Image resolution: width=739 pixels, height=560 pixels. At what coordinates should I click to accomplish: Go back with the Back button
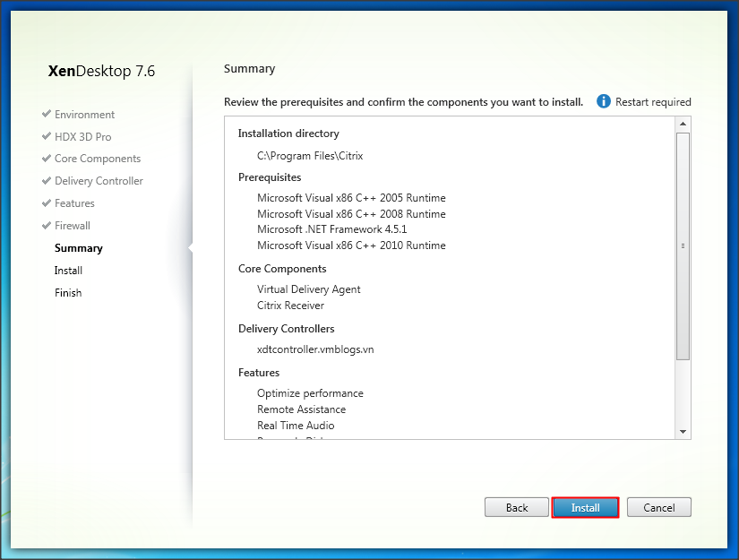pos(517,508)
